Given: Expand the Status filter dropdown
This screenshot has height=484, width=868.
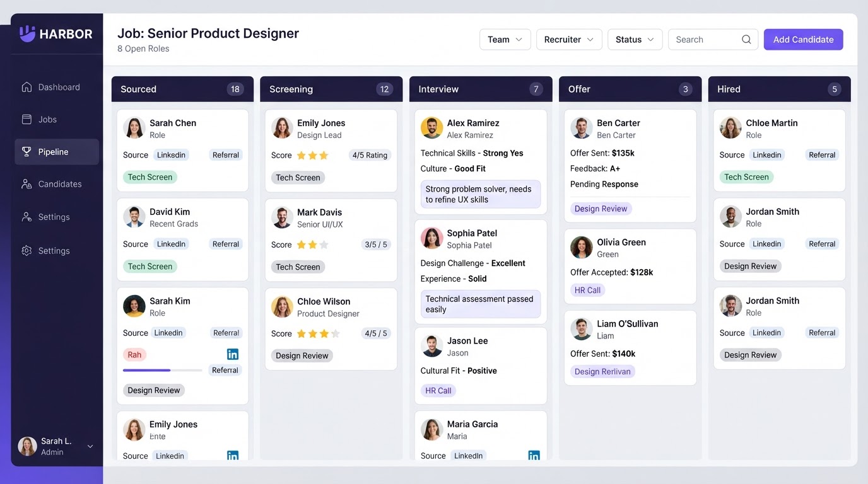Looking at the screenshot, I should 635,39.
